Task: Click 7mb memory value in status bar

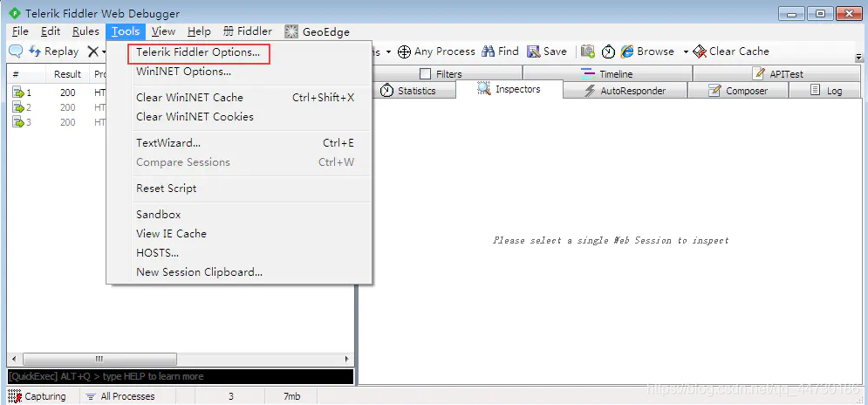Action: 291,396
